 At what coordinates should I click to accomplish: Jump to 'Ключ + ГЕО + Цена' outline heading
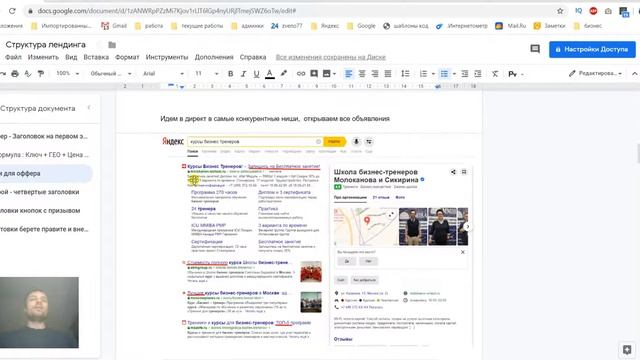pyautogui.click(x=44, y=155)
